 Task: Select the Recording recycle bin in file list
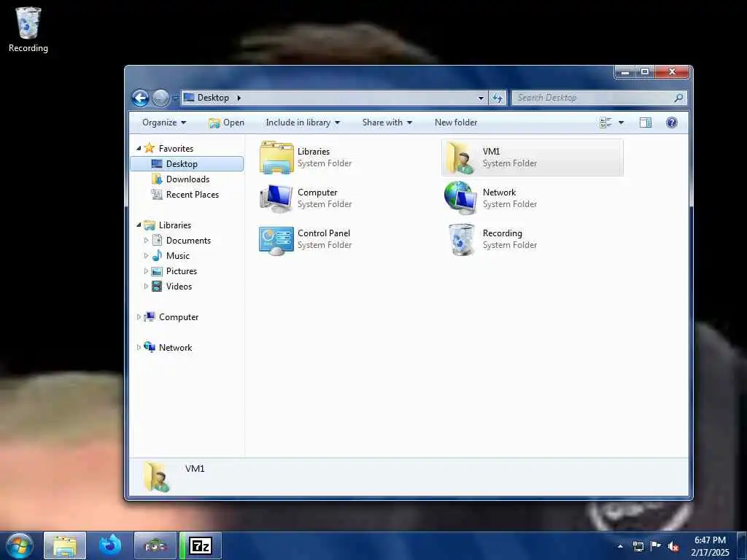pyautogui.click(x=461, y=239)
